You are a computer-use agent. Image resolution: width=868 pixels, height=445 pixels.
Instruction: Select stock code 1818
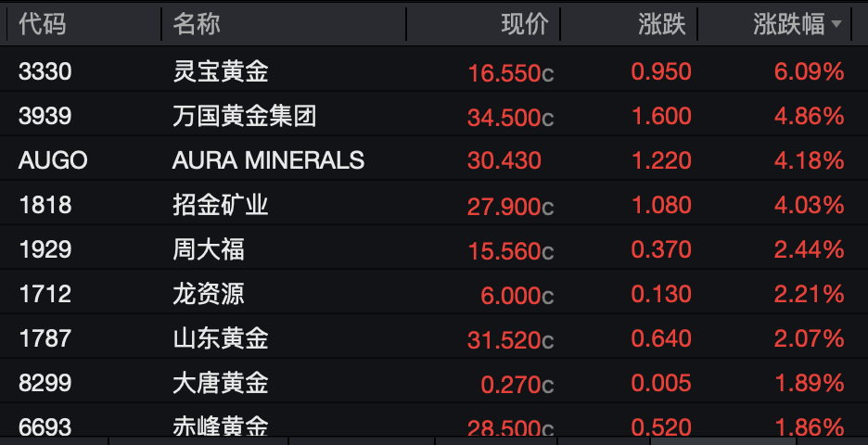click(45, 205)
